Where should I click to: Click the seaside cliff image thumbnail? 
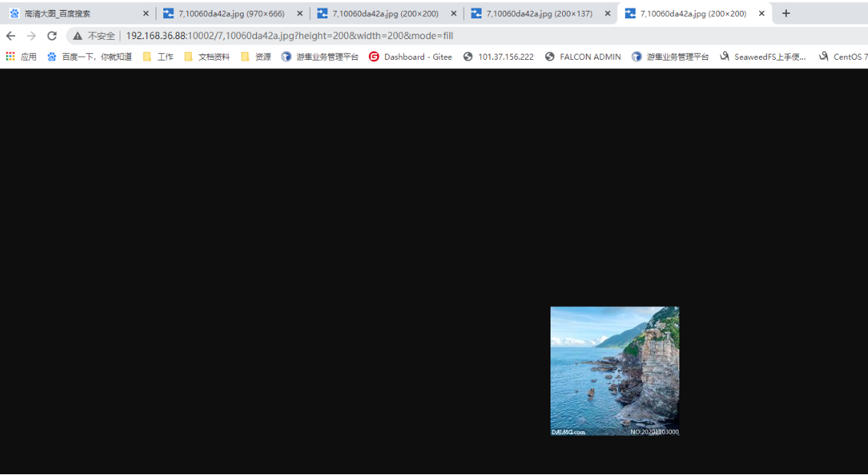point(614,371)
